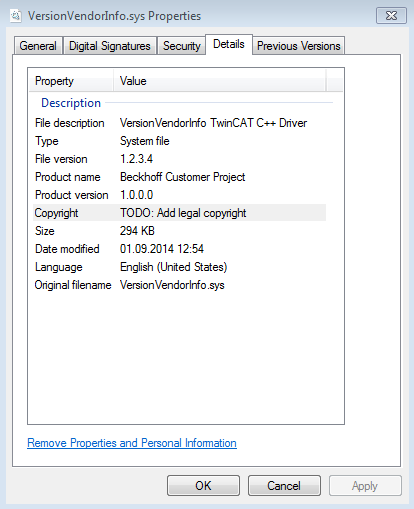Click the file icon in the title bar

coord(16,16)
